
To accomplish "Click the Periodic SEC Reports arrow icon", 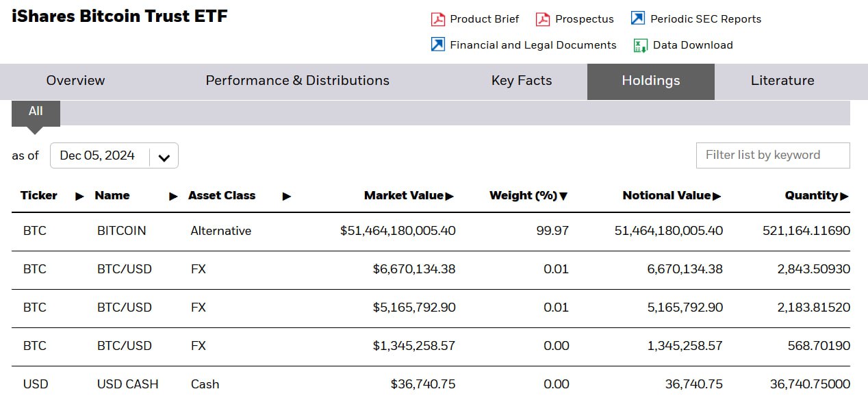I will click(x=638, y=18).
